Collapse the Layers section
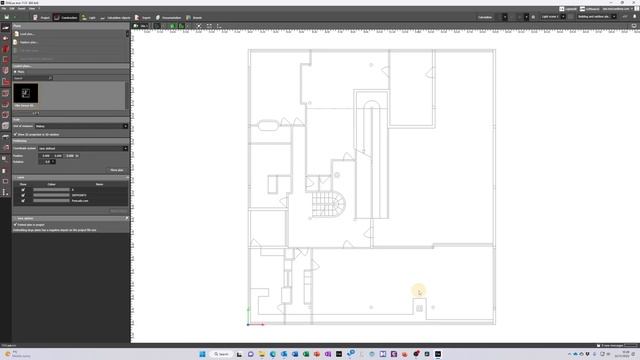 pos(127,178)
